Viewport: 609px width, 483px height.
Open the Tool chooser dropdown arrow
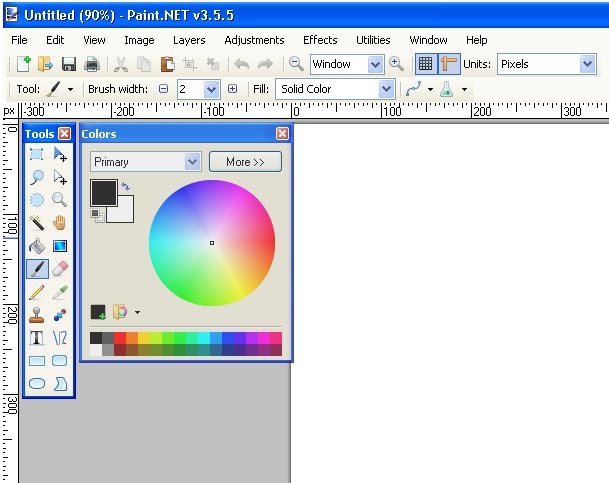point(70,89)
